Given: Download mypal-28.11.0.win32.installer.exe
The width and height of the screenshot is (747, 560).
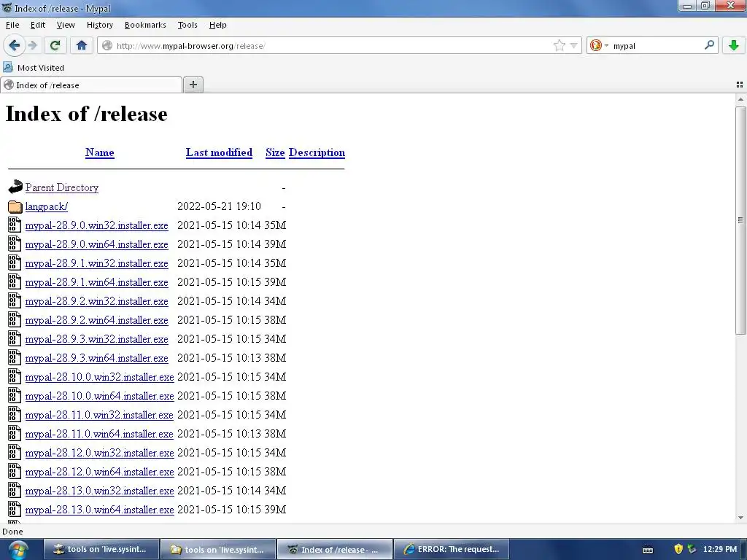Looking at the screenshot, I should (x=99, y=415).
